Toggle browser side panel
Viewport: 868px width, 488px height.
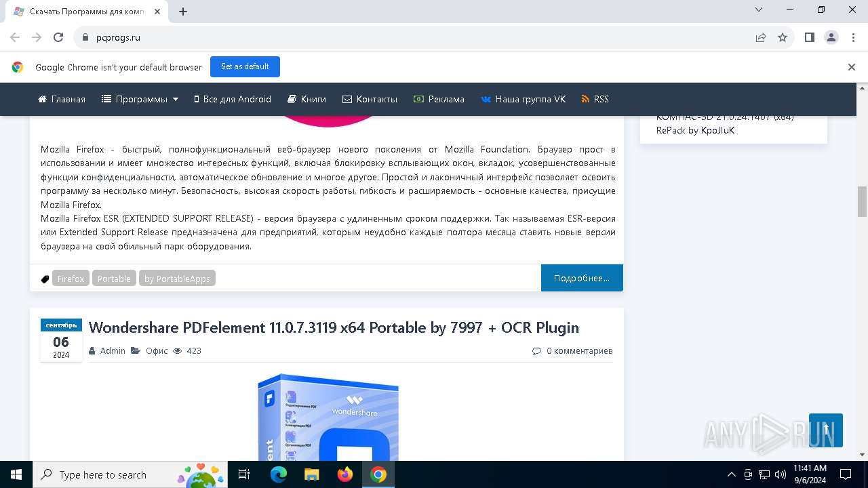(x=810, y=37)
